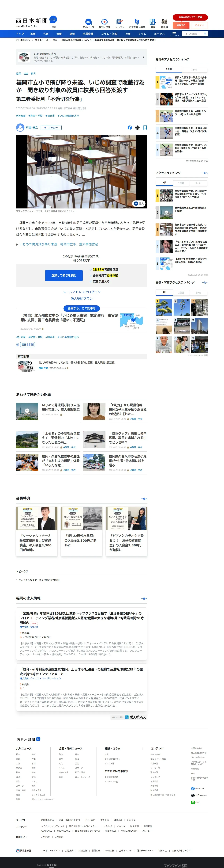Open トップ in navigation bar
Viewport: 224px width, 868px height.
tap(20, 34)
